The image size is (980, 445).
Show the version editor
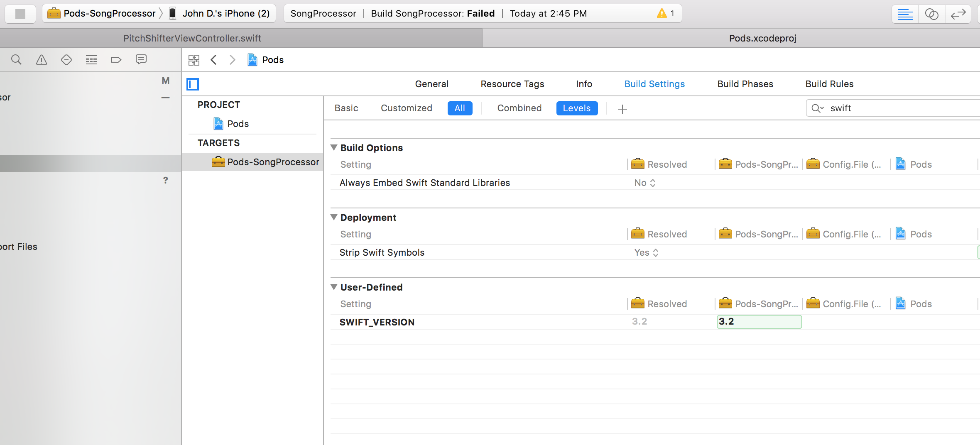click(958, 14)
